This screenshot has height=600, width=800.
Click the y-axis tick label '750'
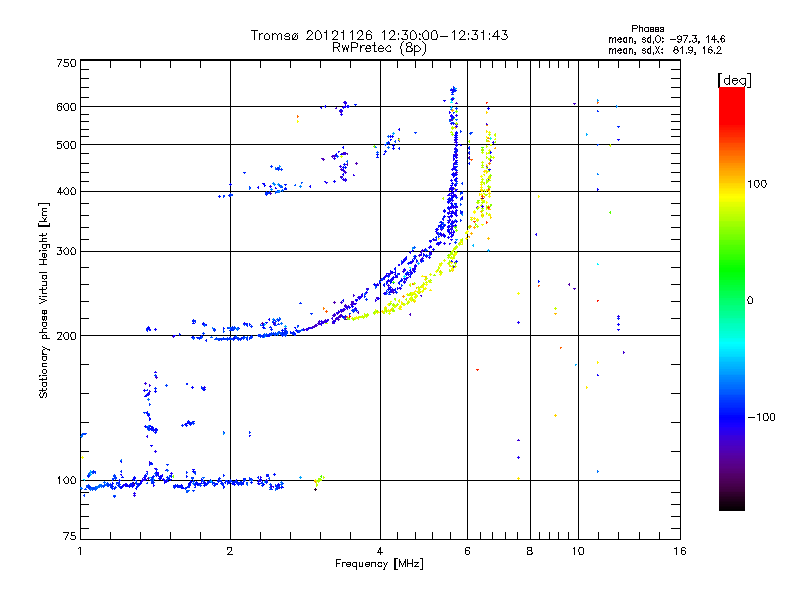66,63
